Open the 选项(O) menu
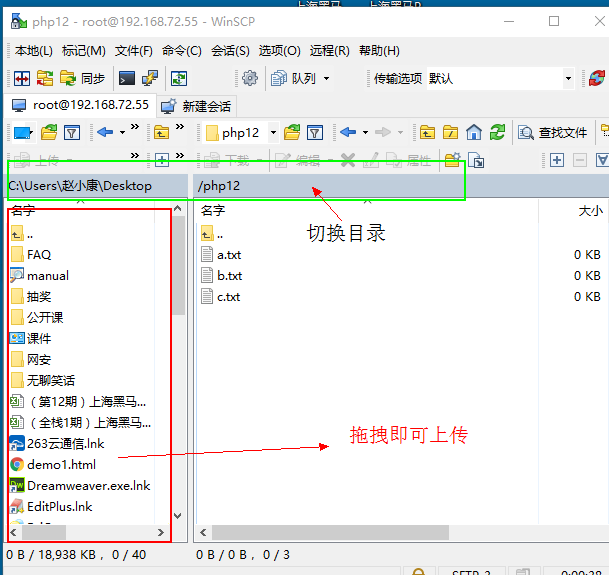The width and height of the screenshot is (609, 575). (279, 51)
